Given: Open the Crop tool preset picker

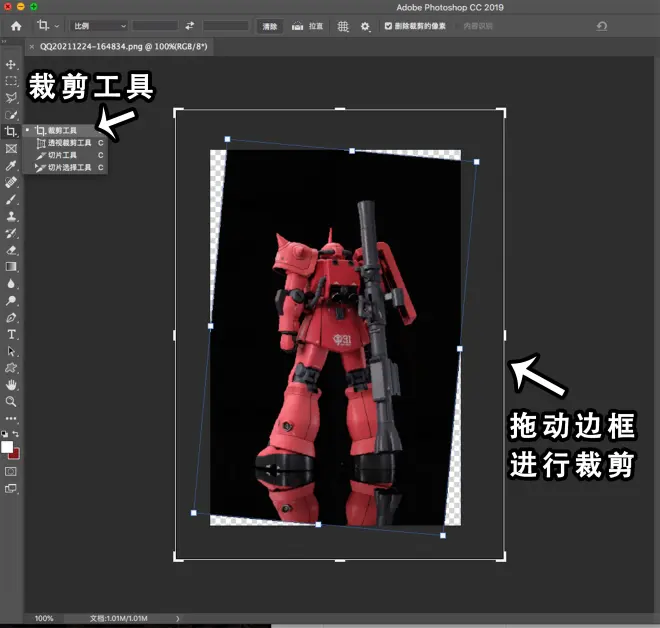Looking at the screenshot, I should tap(47, 26).
